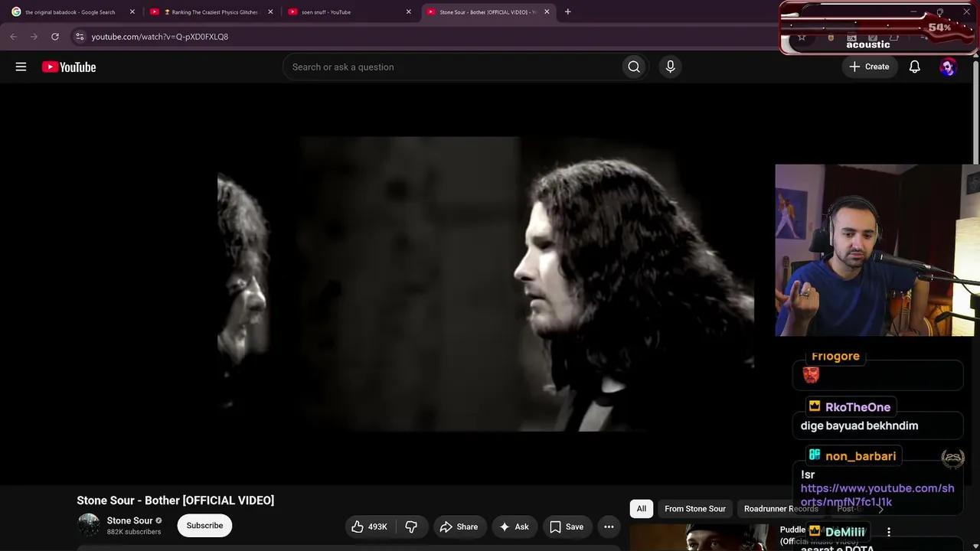Close the Google Search babadook tab
Screen dimensions: 980x551
(132, 11)
